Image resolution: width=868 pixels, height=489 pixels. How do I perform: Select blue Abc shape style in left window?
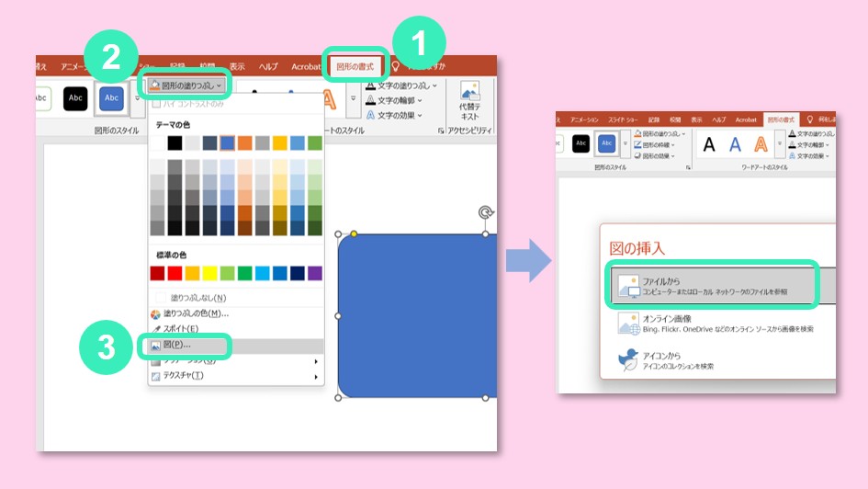tap(111, 98)
